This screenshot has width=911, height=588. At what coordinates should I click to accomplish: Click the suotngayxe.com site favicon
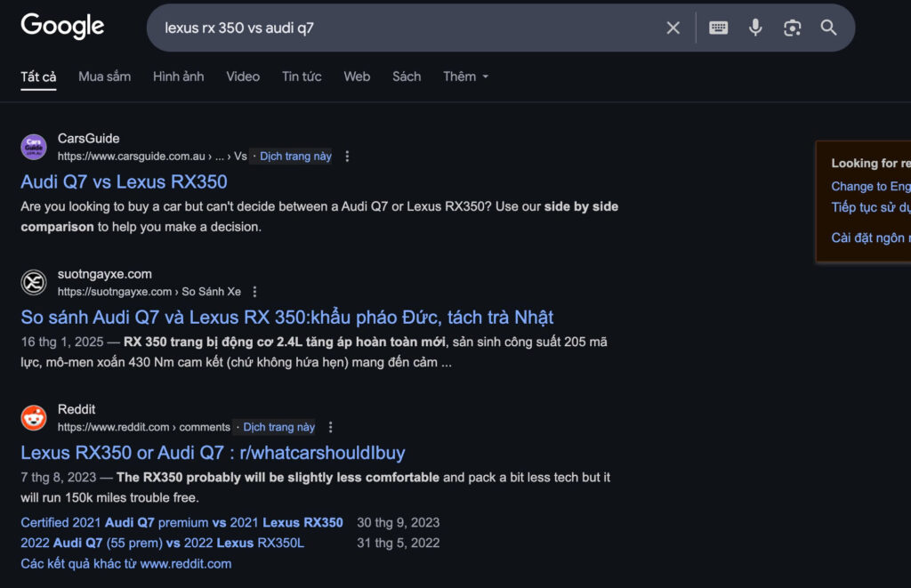(x=34, y=282)
